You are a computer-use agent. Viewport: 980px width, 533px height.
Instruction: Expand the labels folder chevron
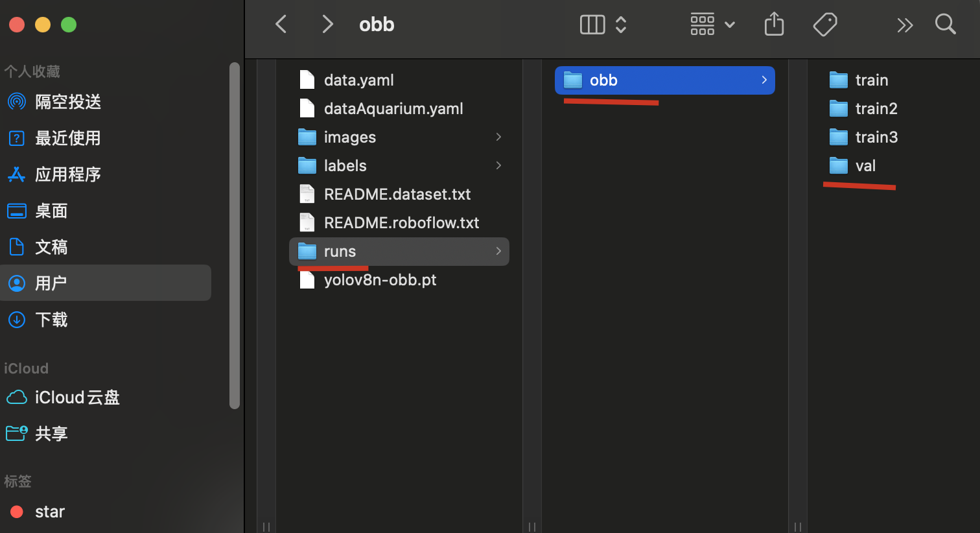(498, 165)
